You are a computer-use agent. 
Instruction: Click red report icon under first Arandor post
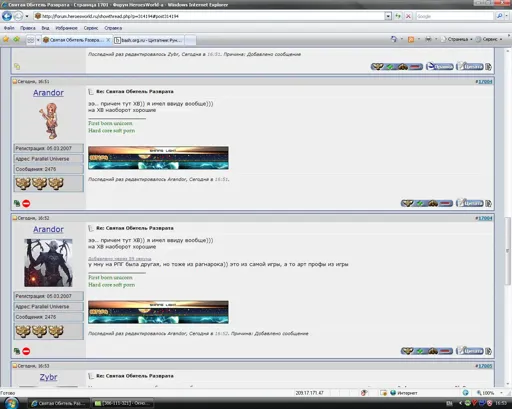tap(26, 203)
